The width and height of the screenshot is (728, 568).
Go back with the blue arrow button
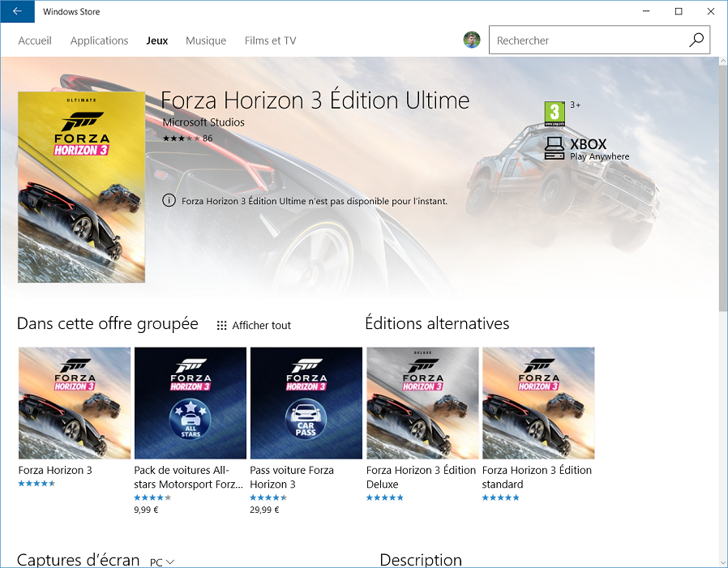pos(17,11)
